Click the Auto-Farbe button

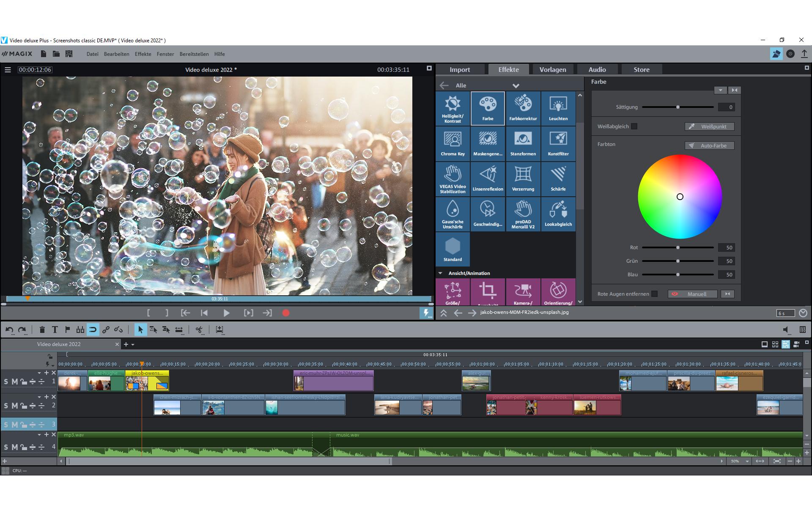709,146
